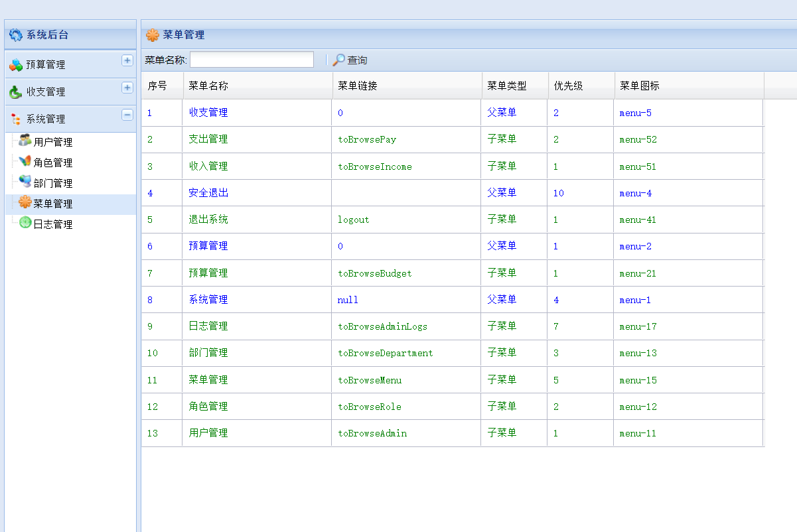Click the toBrowseMenu link cell
Image resolution: width=797 pixels, height=532 pixels.
click(406, 379)
